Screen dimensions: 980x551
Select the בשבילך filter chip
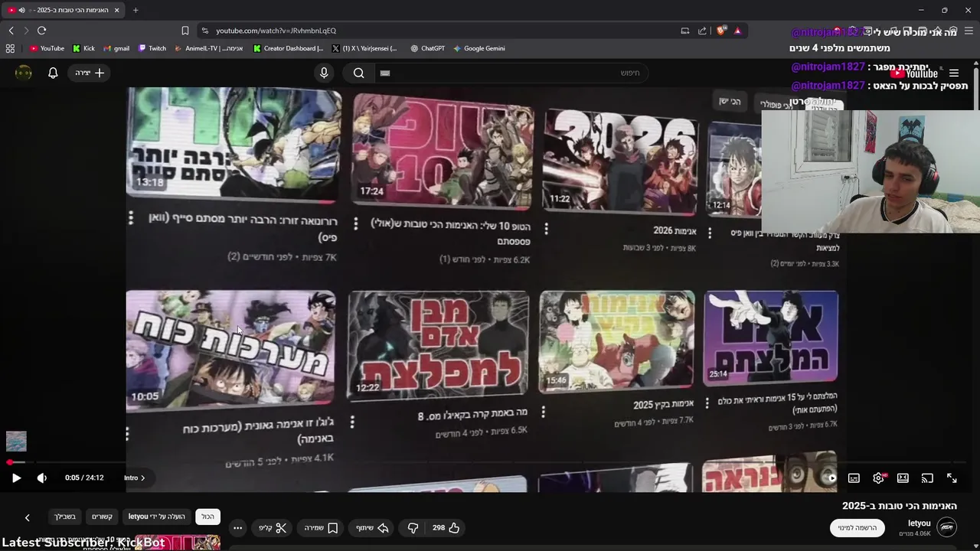click(65, 517)
